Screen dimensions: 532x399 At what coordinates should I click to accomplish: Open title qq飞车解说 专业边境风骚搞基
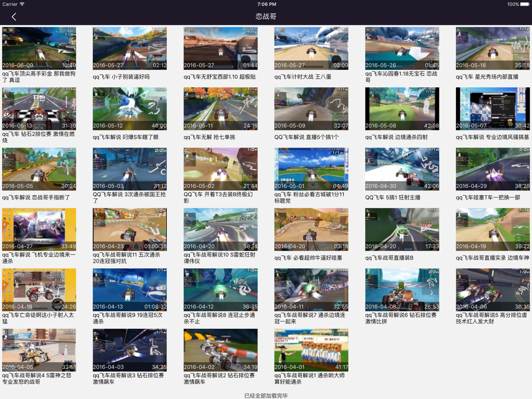click(x=492, y=137)
